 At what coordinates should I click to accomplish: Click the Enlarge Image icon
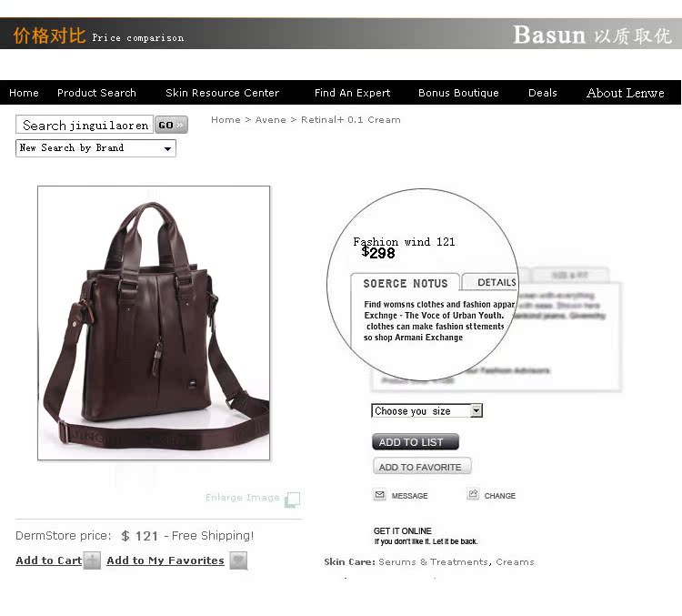[x=292, y=500]
